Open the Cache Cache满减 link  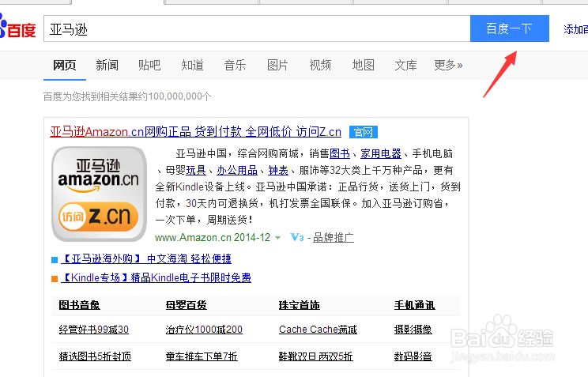click(318, 330)
